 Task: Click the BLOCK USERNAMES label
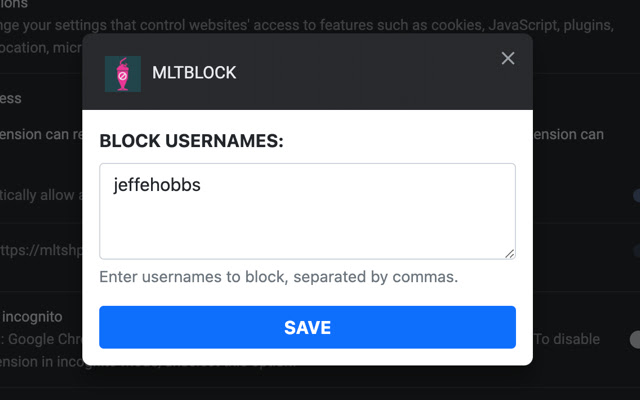[192, 141]
